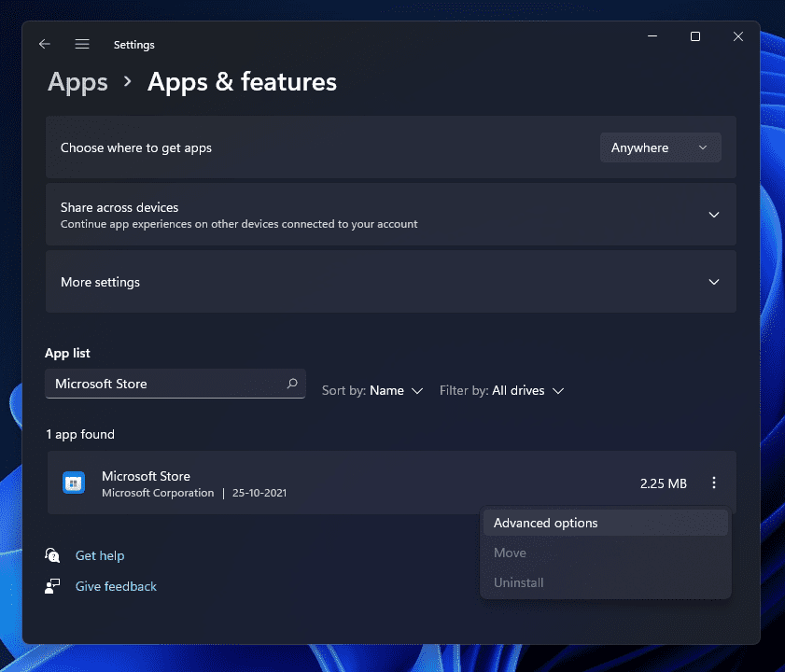
Task: Click the three-dot menu for Microsoft Store
Action: point(714,483)
